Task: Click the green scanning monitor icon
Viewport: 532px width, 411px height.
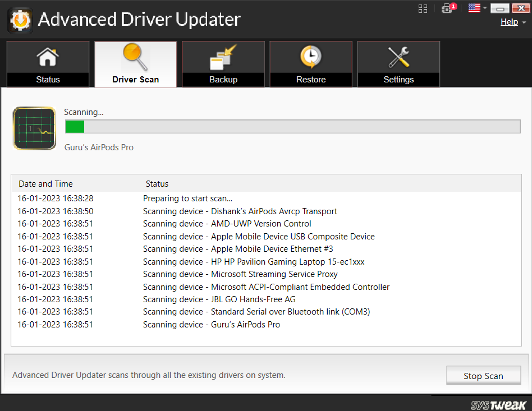Action: click(x=34, y=128)
